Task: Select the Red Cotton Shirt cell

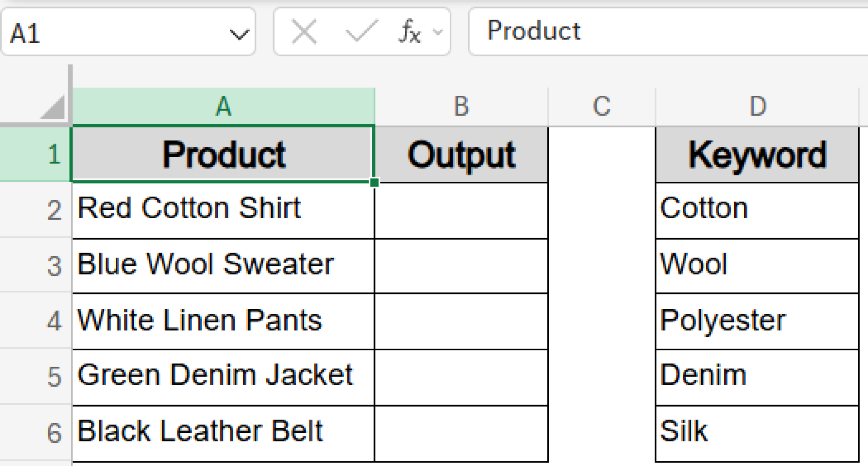Action: (x=223, y=210)
